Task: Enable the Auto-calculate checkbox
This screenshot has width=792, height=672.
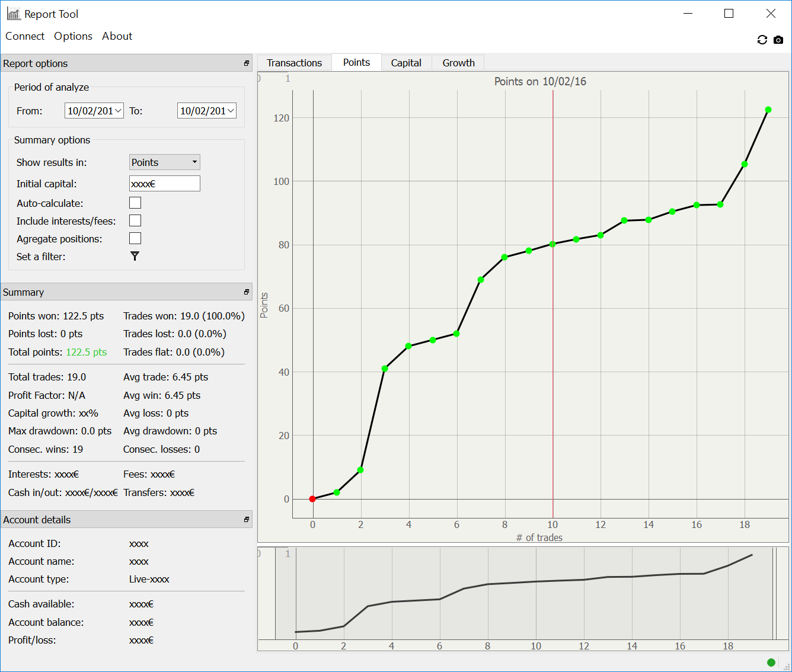Action: [135, 203]
